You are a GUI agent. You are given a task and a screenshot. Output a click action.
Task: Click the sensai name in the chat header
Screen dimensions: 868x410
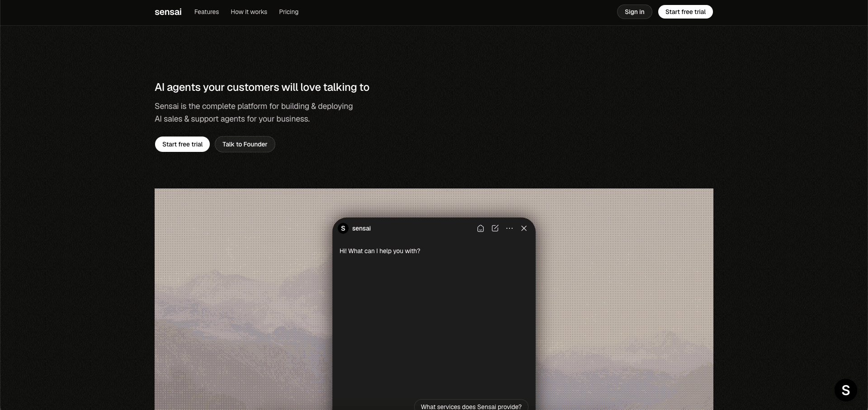361,228
